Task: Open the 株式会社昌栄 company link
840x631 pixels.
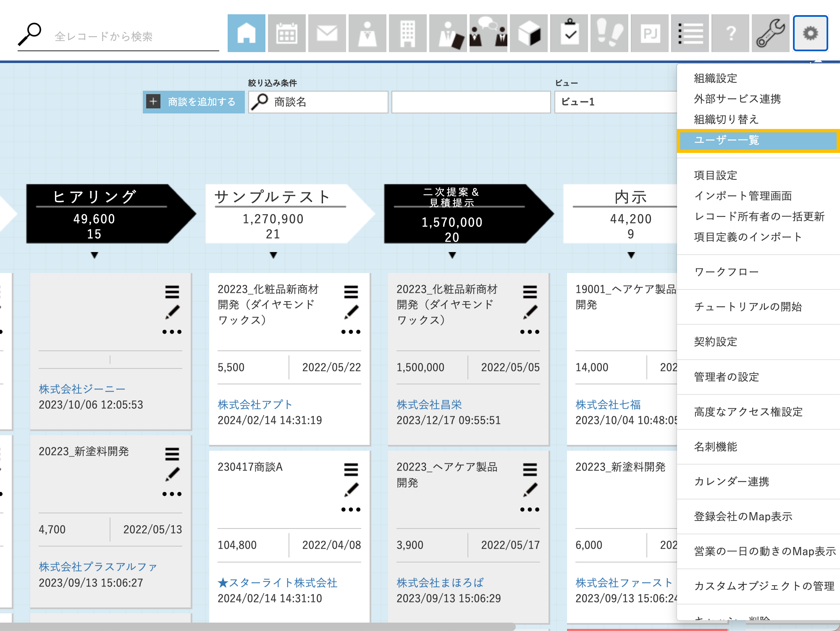Action: (429, 405)
